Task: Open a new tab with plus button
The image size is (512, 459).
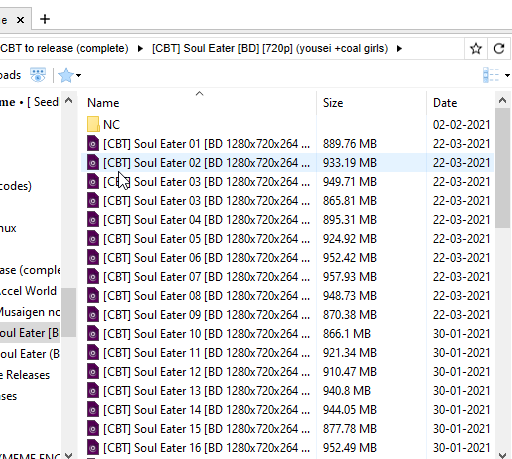Action: (x=45, y=19)
